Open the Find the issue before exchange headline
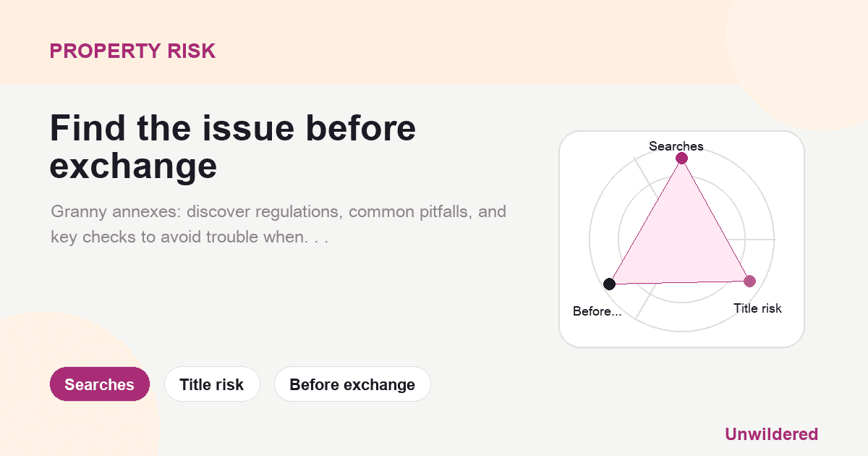 [x=233, y=148]
